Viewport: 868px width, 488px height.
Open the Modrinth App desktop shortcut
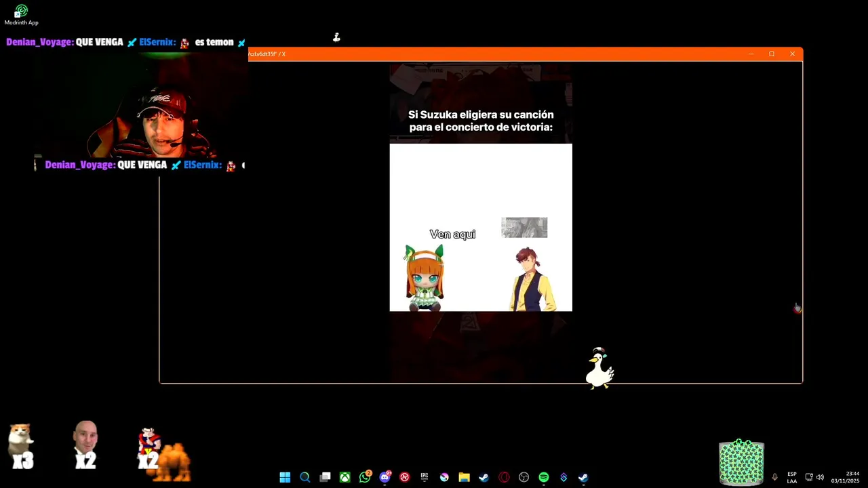click(21, 15)
